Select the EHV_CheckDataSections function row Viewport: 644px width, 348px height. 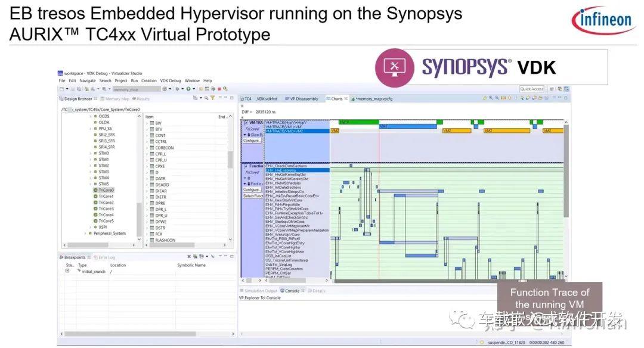tap(297, 166)
